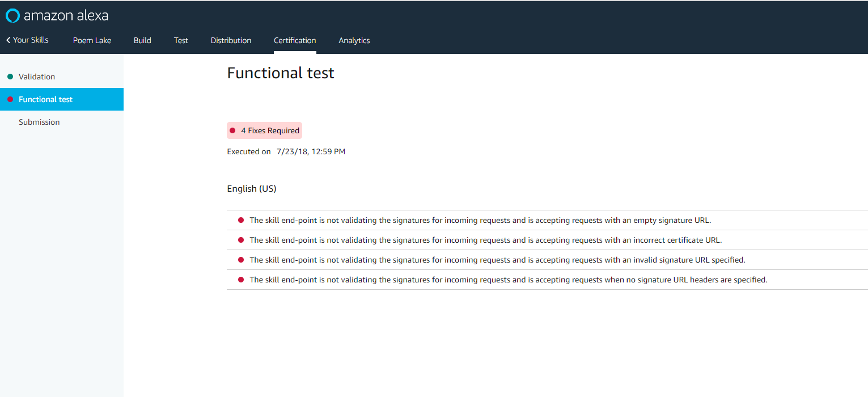The width and height of the screenshot is (868, 397).
Task: Click the red bullet of the incorrect certificate error
Action: [x=241, y=240]
